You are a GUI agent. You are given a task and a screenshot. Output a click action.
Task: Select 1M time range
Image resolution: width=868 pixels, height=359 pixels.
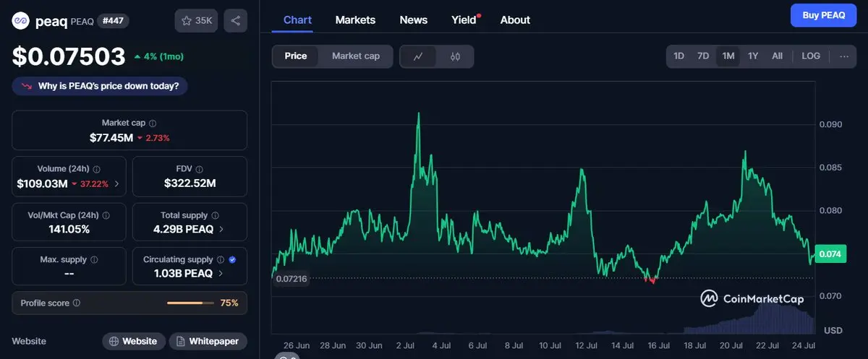point(728,56)
